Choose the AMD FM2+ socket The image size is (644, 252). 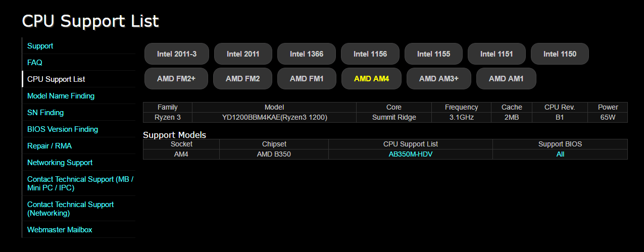(x=176, y=78)
